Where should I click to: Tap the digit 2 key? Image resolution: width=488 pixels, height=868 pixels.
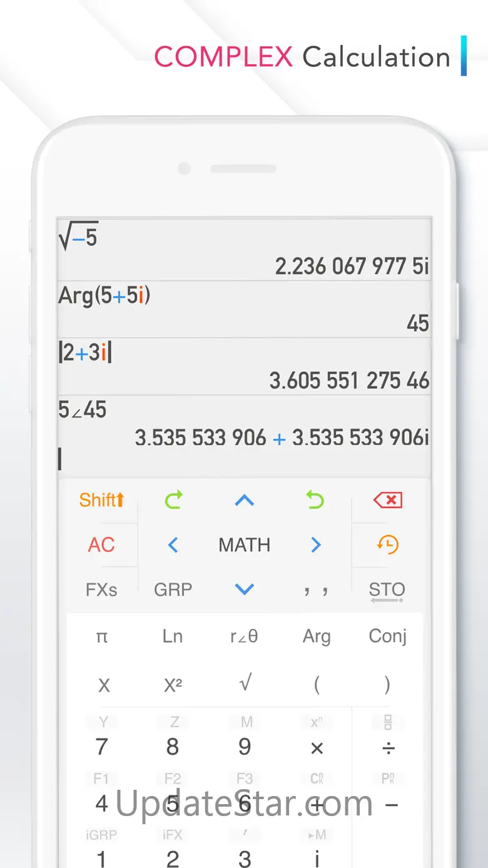coord(173,859)
